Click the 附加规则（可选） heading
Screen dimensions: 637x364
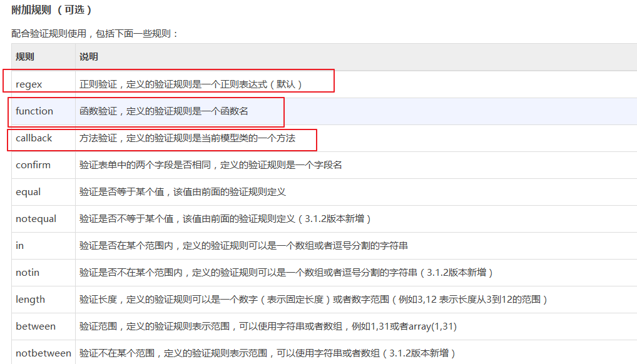tap(51, 10)
